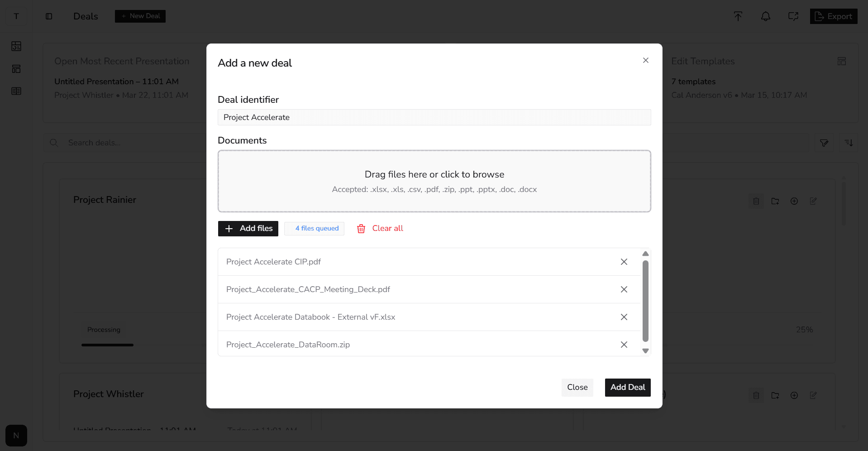Click the Project Rainier processing progress bar
Viewport: 868px width, 451px height.
click(x=107, y=345)
